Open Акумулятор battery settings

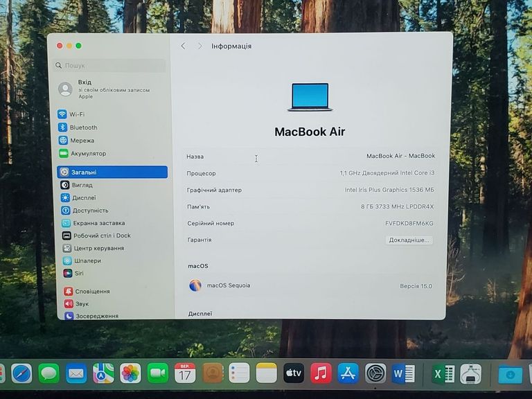pyautogui.click(x=82, y=153)
